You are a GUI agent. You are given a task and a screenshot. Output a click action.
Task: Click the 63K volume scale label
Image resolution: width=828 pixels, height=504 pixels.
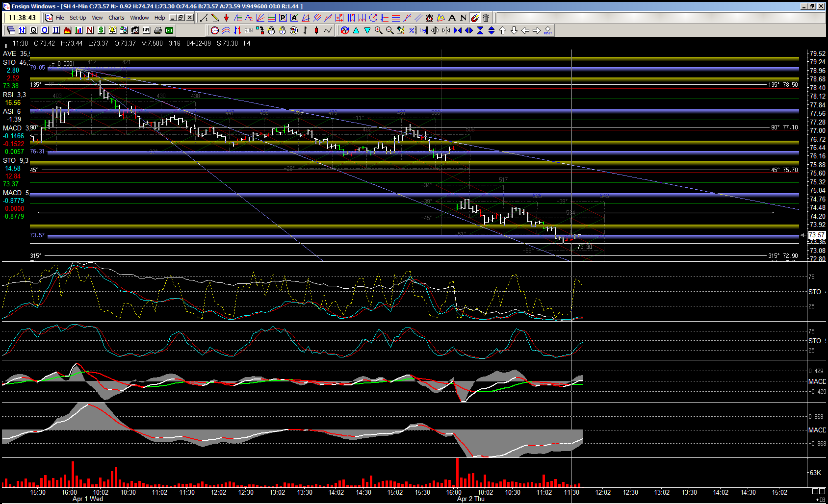(x=815, y=473)
